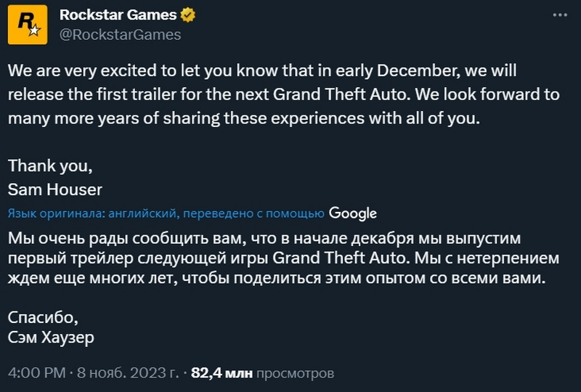Screen dimensions: 581x392
Task: Click the 4:00 PM timestamp
Action: (x=36, y=373)
